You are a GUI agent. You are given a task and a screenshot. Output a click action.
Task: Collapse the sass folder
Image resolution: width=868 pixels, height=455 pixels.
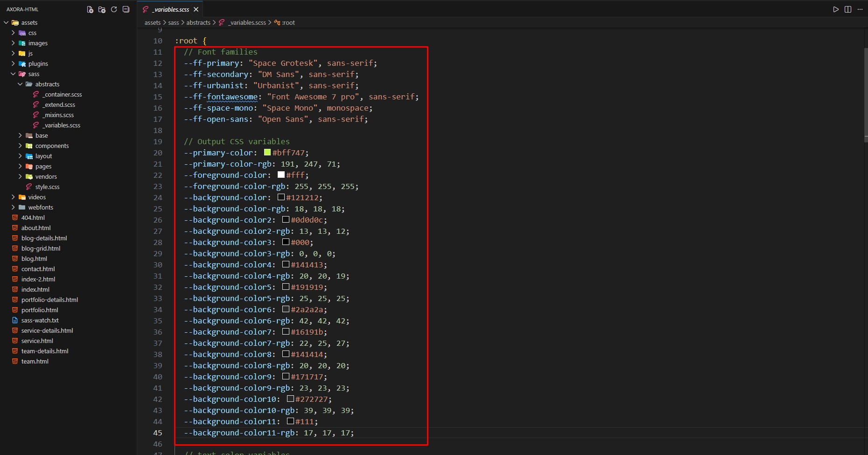pos(13,74)
